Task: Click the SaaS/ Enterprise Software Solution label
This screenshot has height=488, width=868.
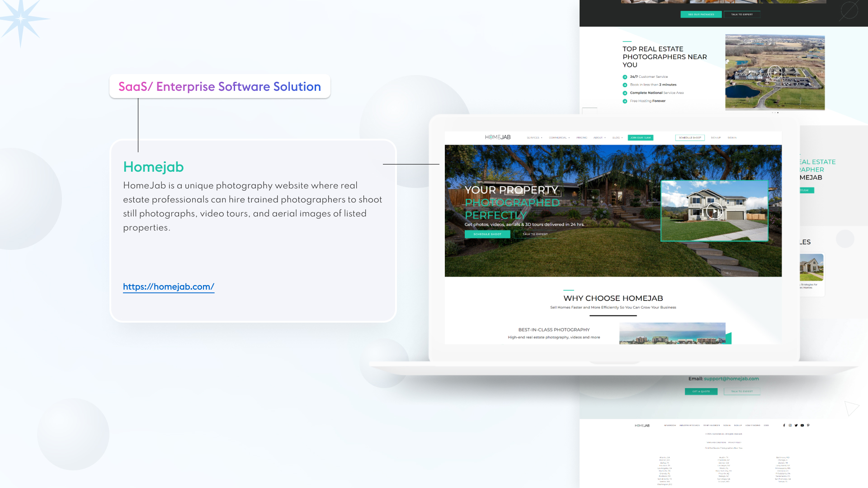Action: pyautogui.click(x=220, y=86)
